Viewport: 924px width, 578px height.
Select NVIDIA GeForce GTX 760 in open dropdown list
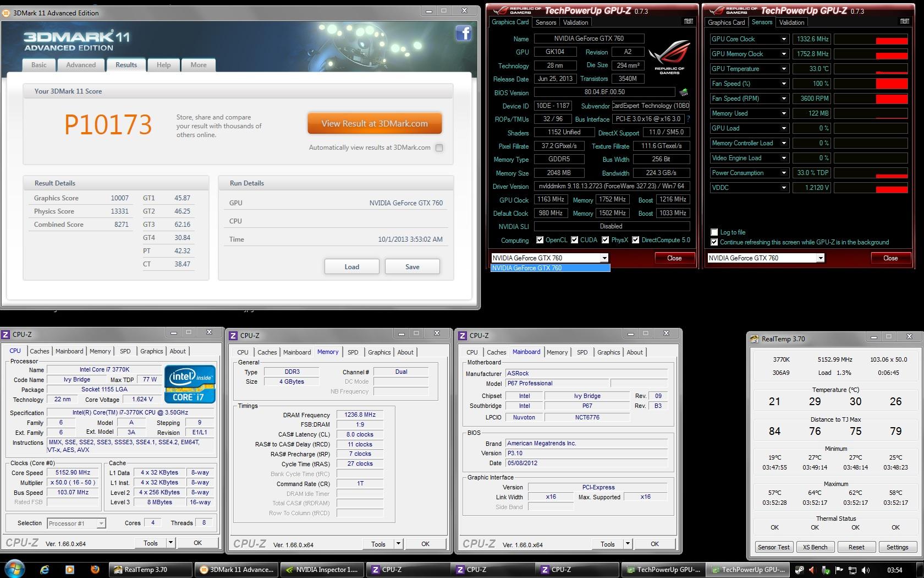[550, 268]
